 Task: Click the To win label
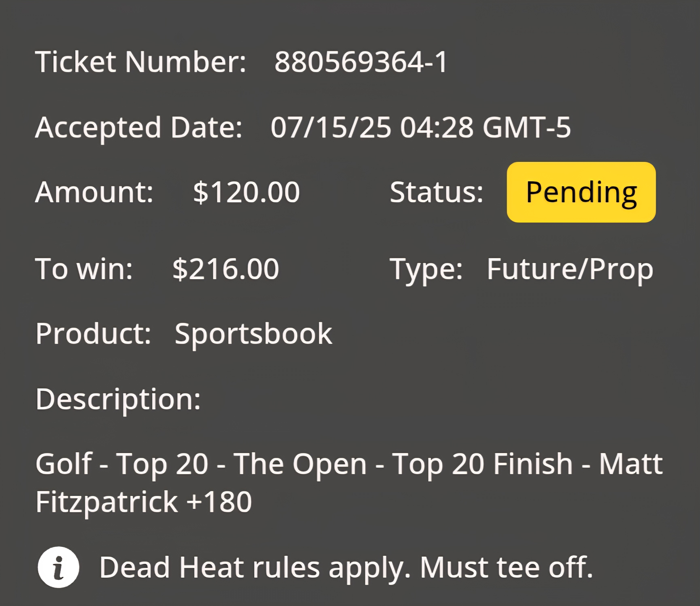(x=84, y=269)
